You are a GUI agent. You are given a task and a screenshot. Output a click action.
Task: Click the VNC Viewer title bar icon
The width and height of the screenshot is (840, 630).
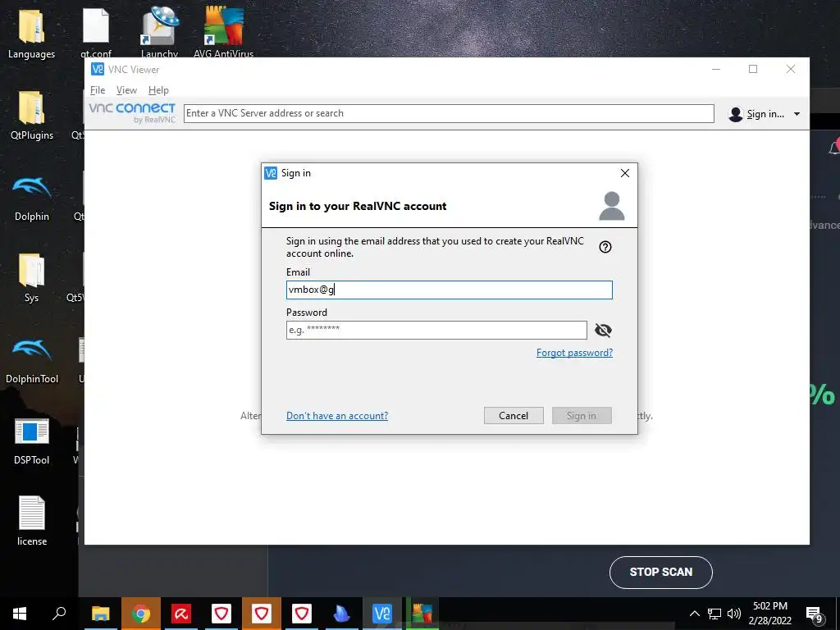pyautogui.click(x=98, y=69)
